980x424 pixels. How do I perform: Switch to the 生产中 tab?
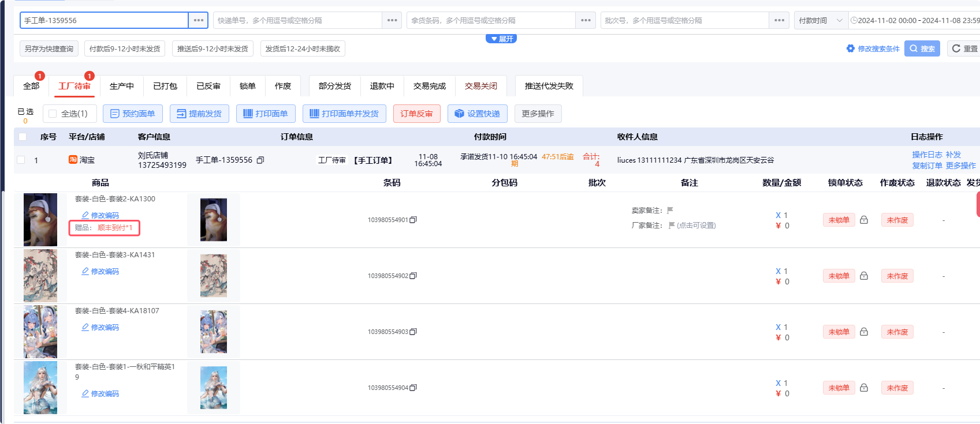(x=122, y=86)
